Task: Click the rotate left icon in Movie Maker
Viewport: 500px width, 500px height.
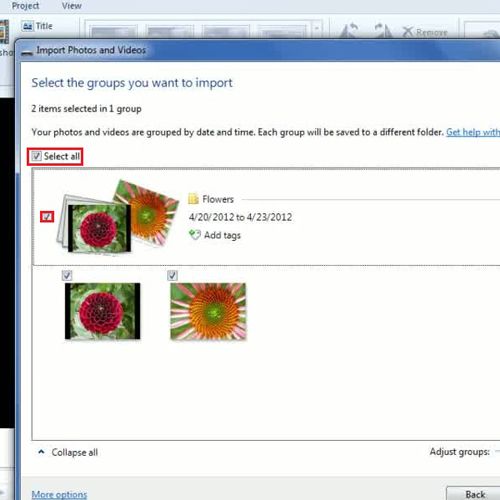Action: (349, 30)
